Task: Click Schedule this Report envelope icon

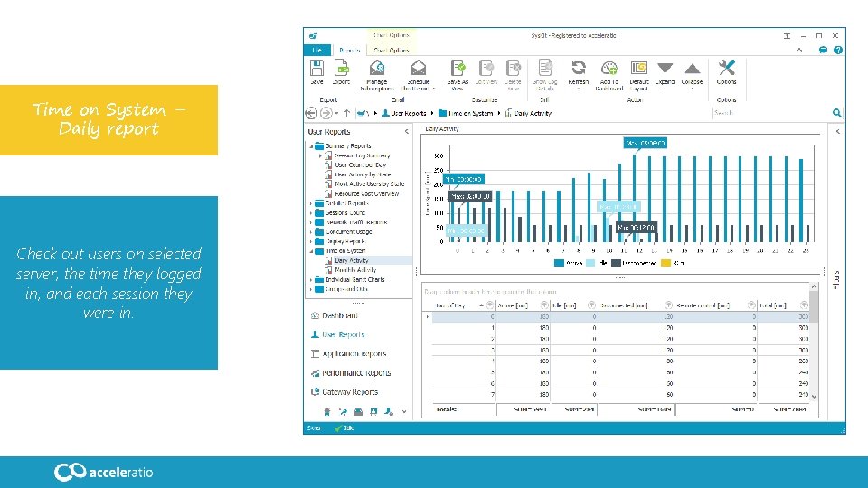Action: [x=419, y=68]
